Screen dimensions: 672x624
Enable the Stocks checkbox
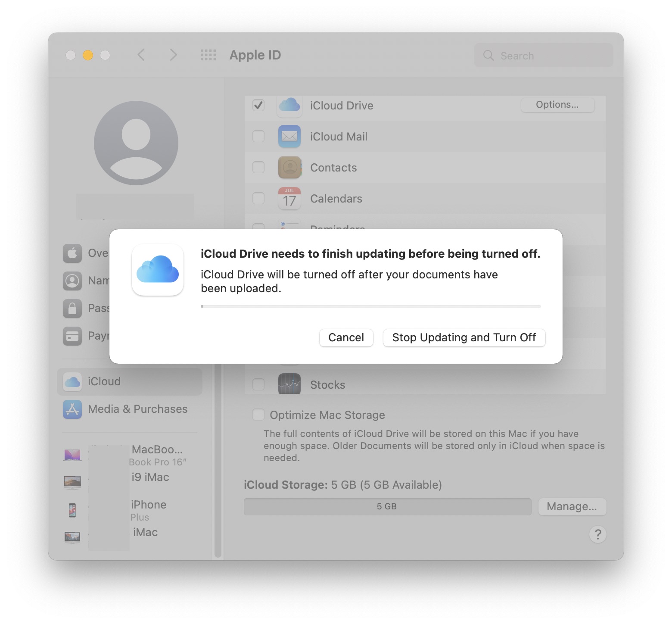point(258,384)
